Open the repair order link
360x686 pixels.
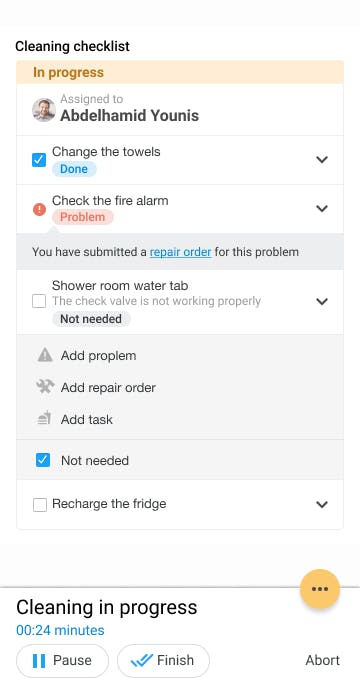[x=180, y=252]
